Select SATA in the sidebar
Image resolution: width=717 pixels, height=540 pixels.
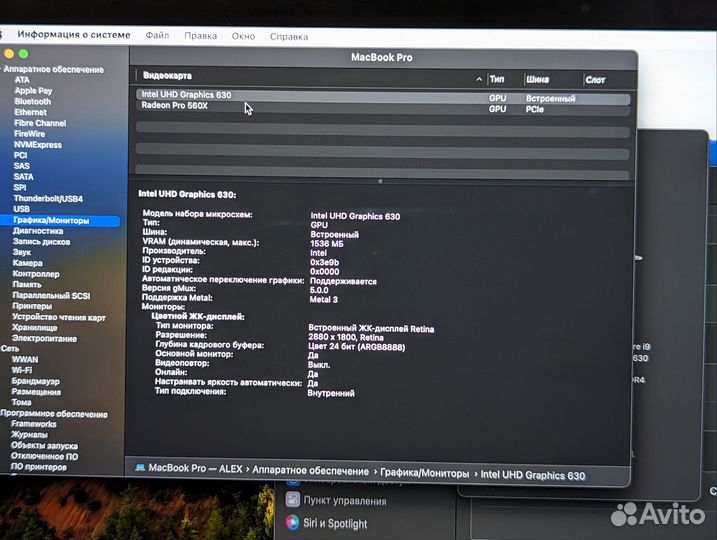click(24, 176)
